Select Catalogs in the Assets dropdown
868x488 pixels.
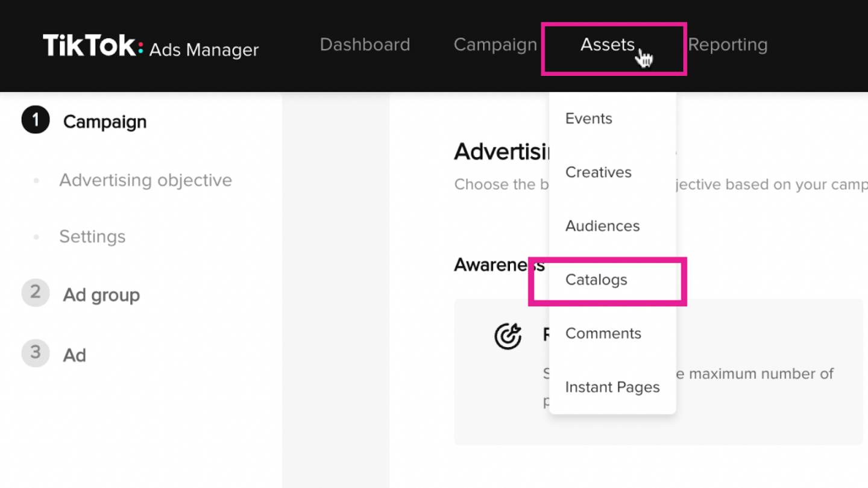click(x=596, y=280)
